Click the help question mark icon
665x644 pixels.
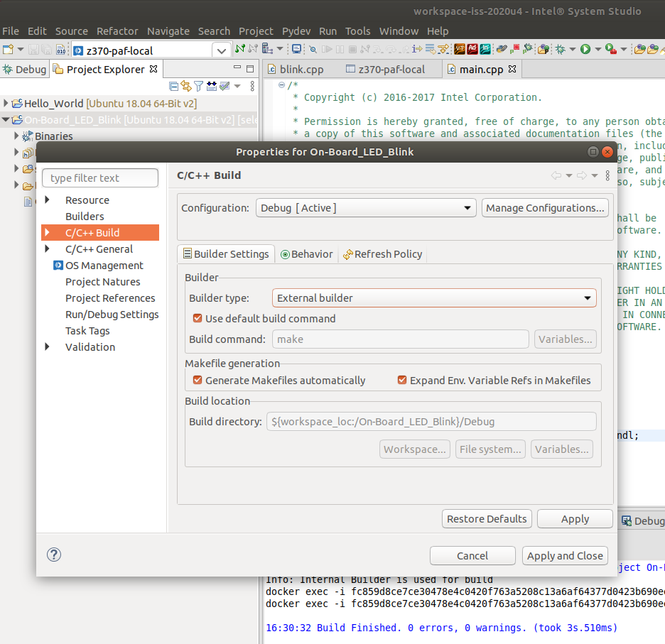54,555
